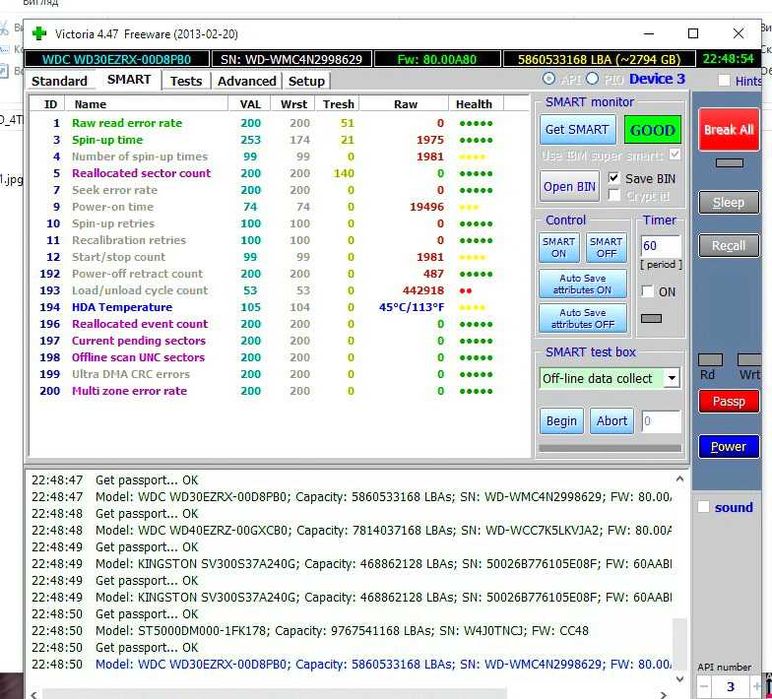This screenshot has height=699, width=772.
Task: Click the SMART ON button
Action: coord(558,247)
